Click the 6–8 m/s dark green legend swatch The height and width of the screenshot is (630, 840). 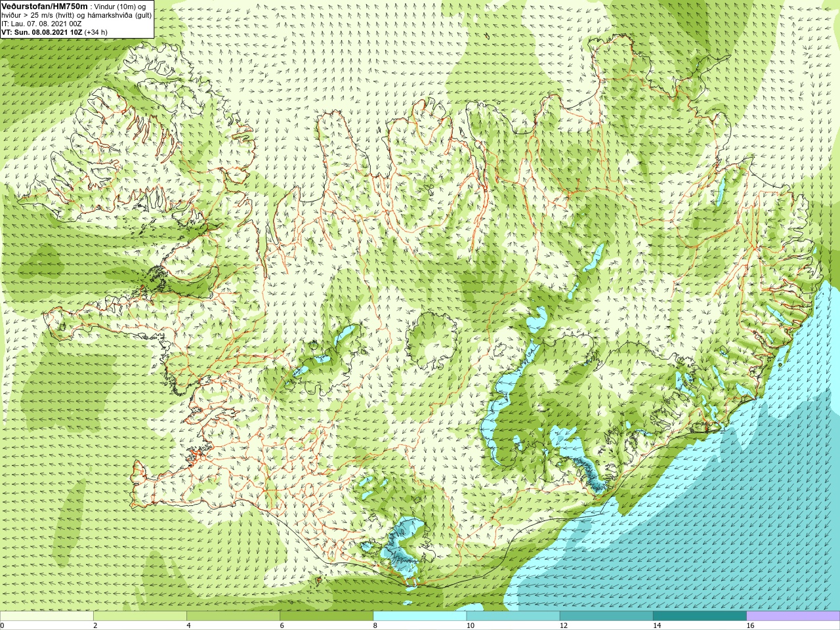(x=327, y=616)
